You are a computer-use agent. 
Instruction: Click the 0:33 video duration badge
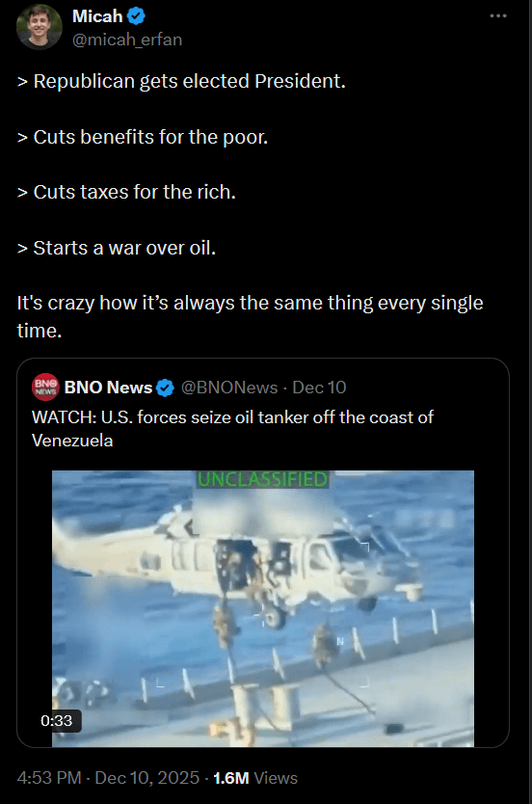57,720
